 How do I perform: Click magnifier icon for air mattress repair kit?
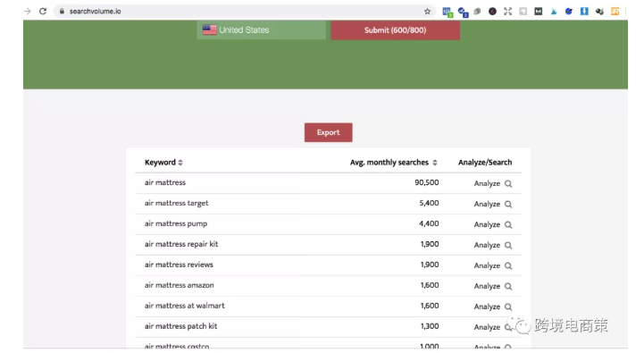pyautogui.click(x=508, y=246)
